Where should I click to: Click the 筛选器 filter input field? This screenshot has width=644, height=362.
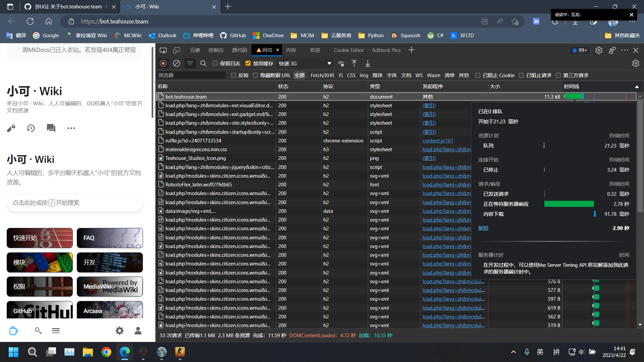click(191, 75)
